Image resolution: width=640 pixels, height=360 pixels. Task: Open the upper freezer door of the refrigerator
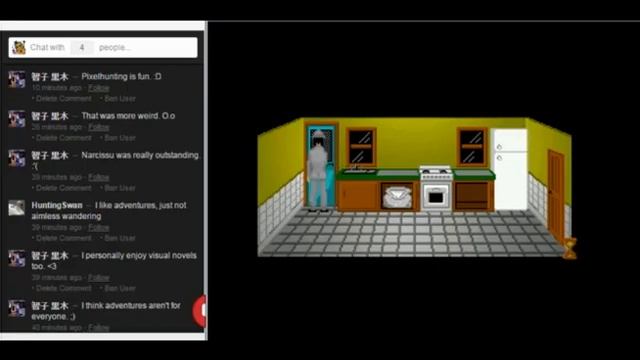pos(510,140)
